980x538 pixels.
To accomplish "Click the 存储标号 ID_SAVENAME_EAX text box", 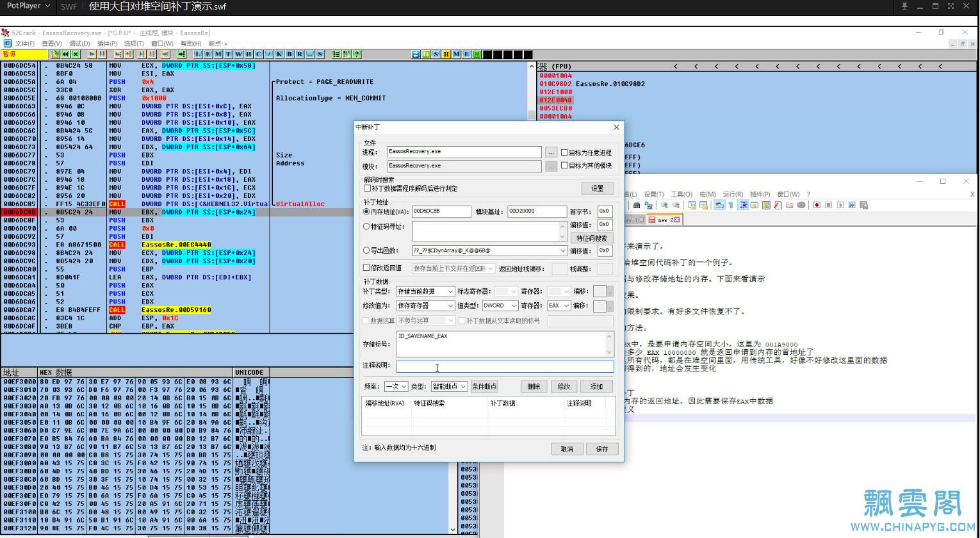I will (x=505, y=344).
